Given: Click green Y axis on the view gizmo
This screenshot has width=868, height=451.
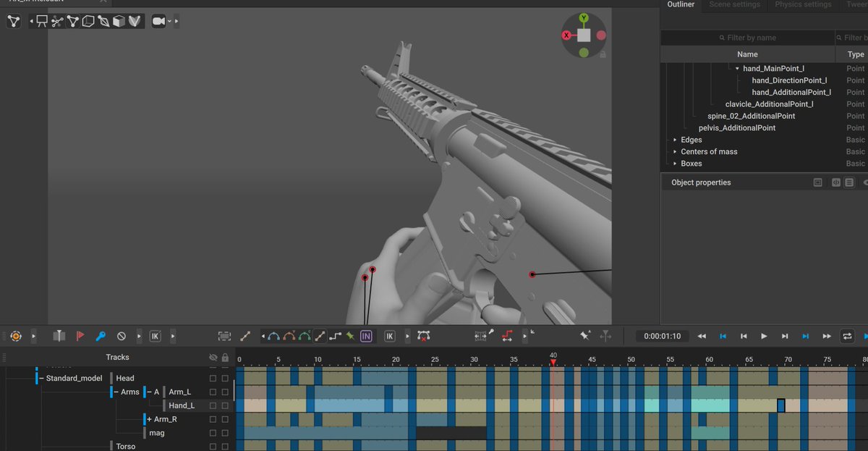Looking at the screenshot, I should coord(584,17).
